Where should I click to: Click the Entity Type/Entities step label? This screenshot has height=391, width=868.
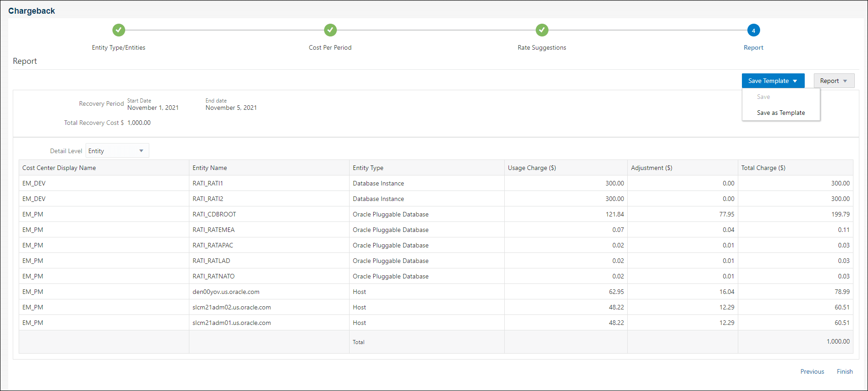(118, 47)
